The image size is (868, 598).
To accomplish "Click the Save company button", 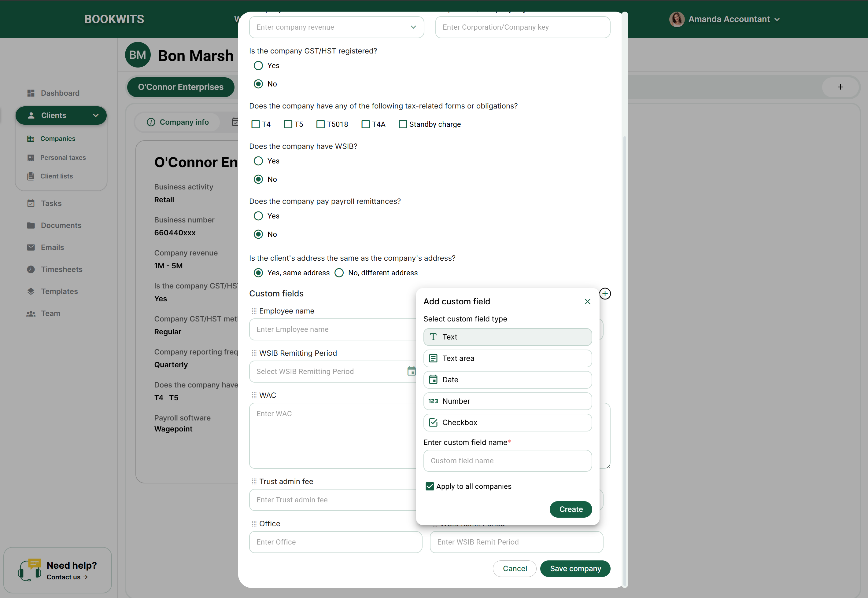I will (575, 568).
